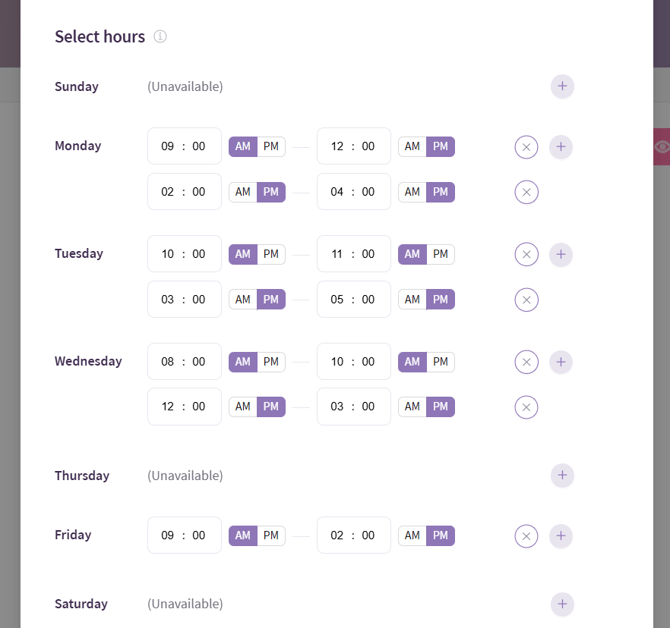Set Wednesday's second start time to AM
670x628 pixels.
(x=243, y=407)
